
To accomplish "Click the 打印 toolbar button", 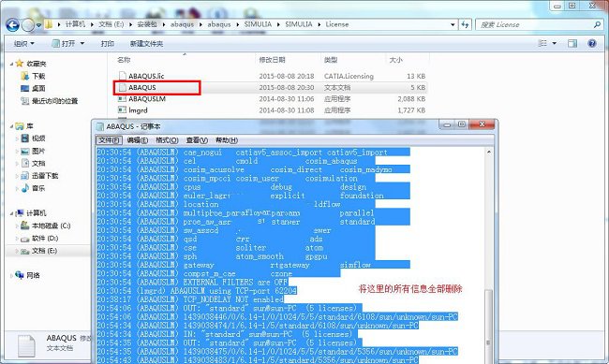I will point(107,43).
